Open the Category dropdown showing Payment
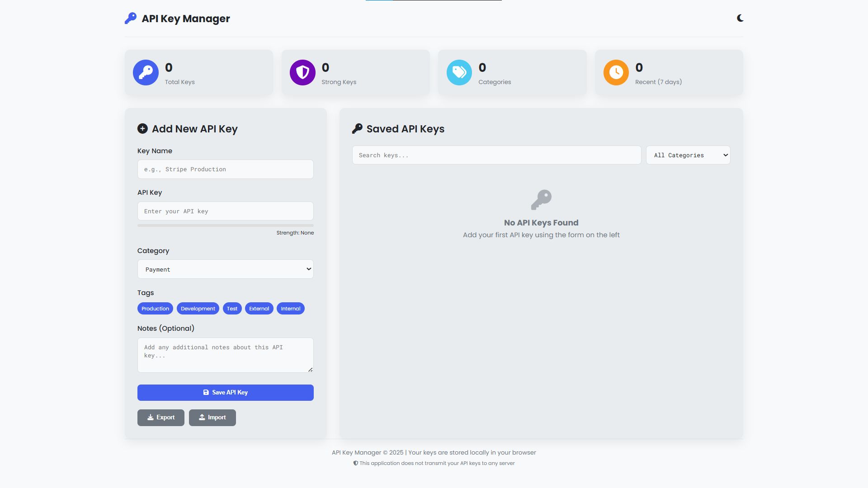Viewport: 868px width, 488px height. click(225, 269)
